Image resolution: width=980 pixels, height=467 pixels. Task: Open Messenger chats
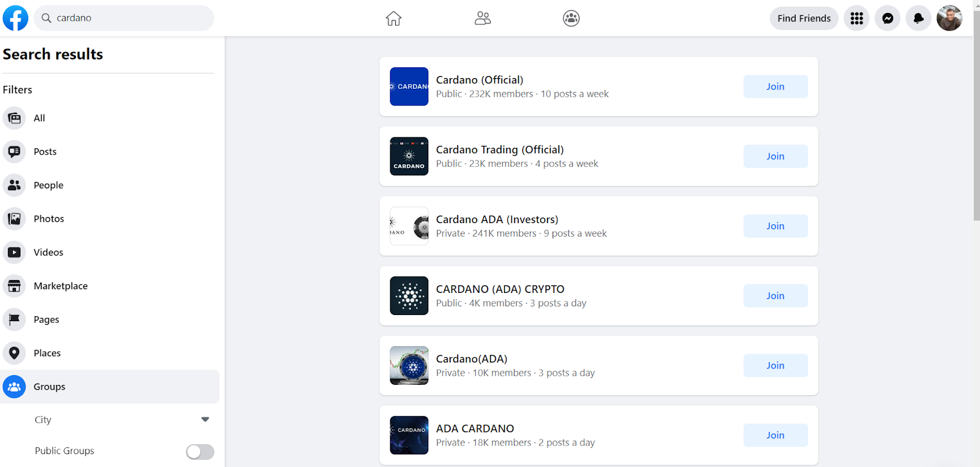click(x=888, y=18)
